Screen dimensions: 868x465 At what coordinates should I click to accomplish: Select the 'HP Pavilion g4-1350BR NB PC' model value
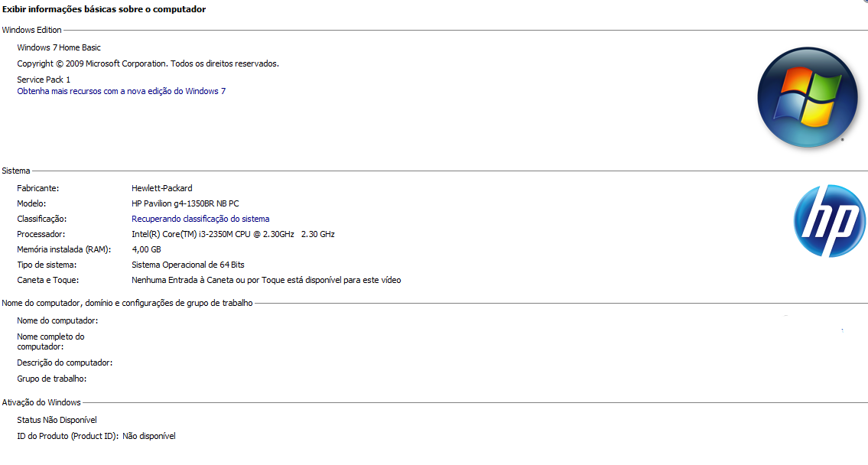(185, 203)
